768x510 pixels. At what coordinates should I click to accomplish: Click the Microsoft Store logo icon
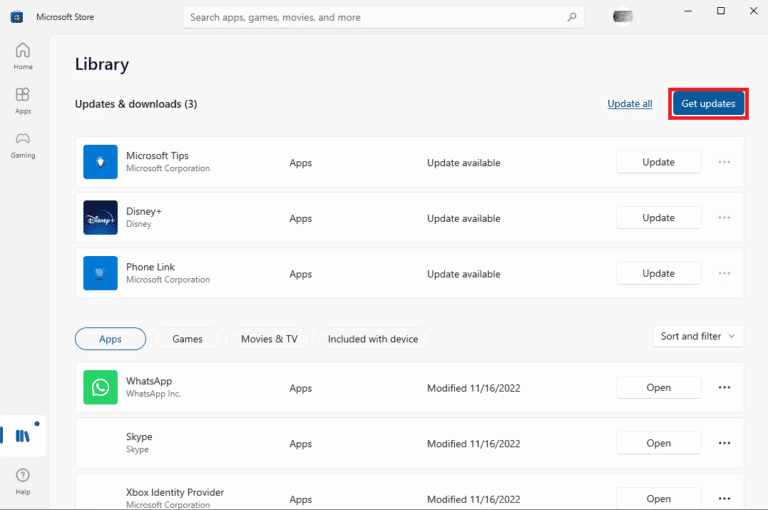tap(17, 17)
